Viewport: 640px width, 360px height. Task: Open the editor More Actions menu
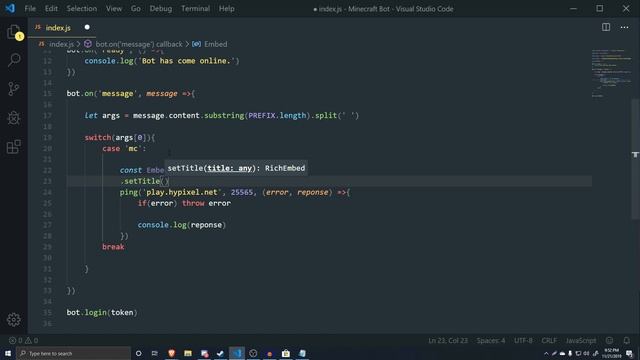[x=624, y=27]
